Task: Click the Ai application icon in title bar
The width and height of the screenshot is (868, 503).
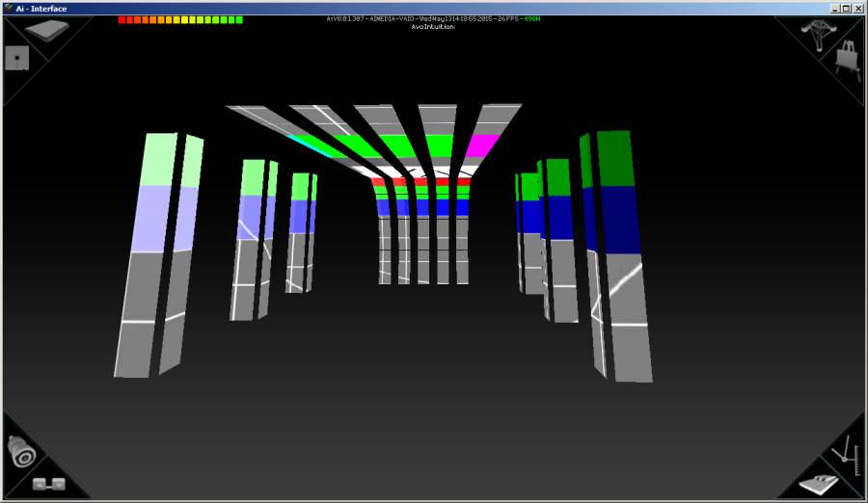Action: tap(9, 9)
